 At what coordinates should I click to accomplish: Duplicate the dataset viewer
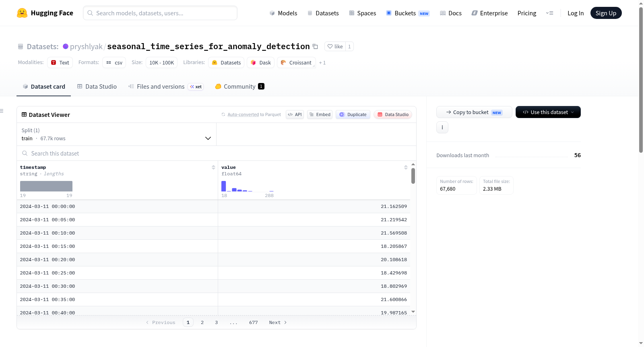(x=353, y=114)
